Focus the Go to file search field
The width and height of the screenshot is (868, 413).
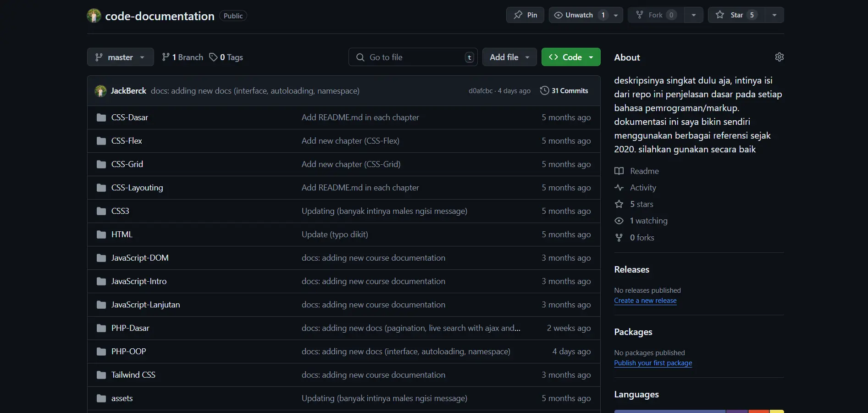pos(413,57)
